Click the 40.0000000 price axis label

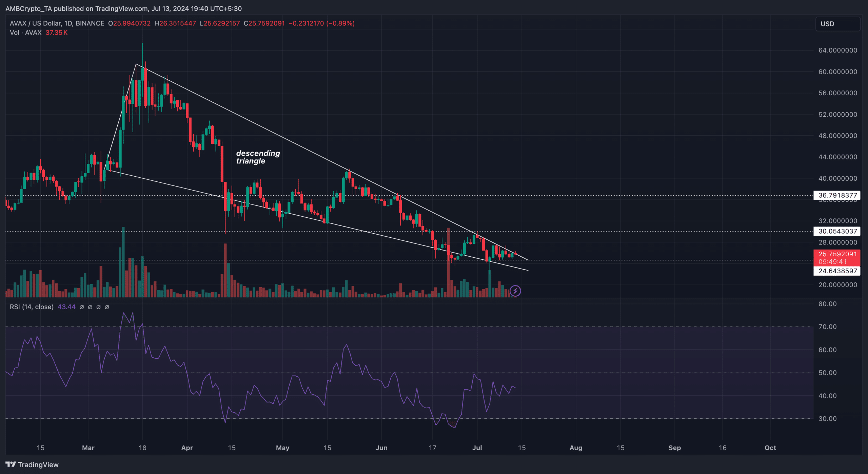point(837,178)
